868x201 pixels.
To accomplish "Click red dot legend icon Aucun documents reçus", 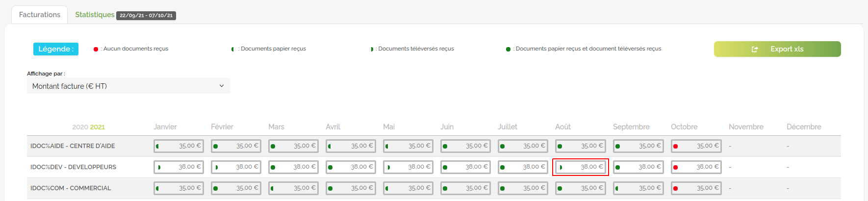I will point(96,49).
